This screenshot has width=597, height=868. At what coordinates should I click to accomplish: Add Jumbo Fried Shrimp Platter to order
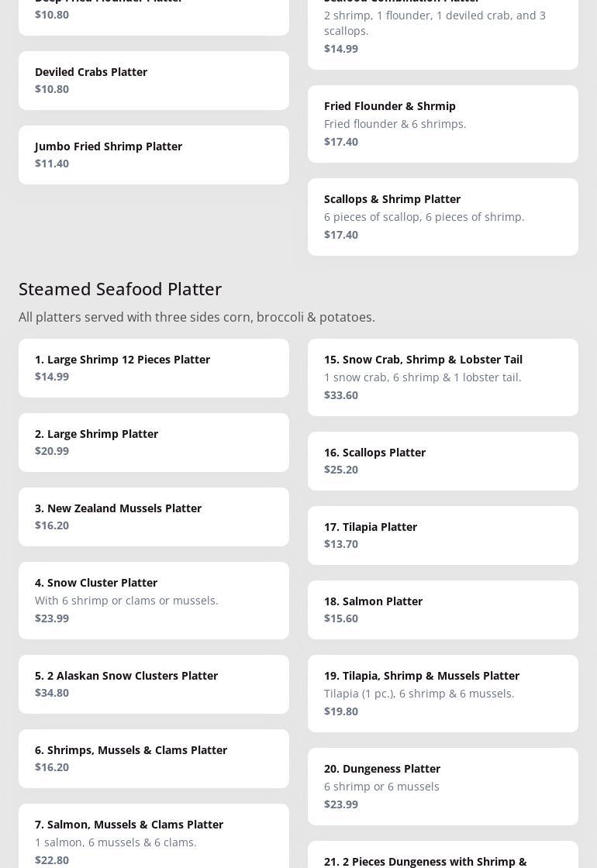(x=154, y=155)
